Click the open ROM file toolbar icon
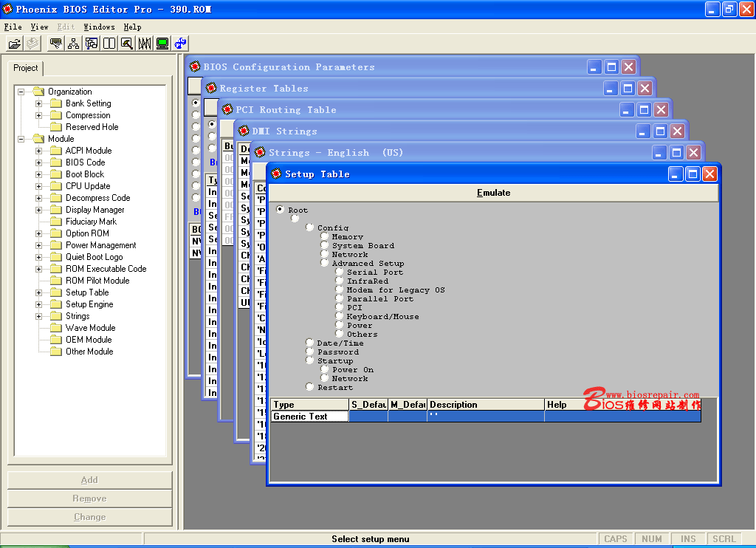756x548 pixels. point(15,44)
